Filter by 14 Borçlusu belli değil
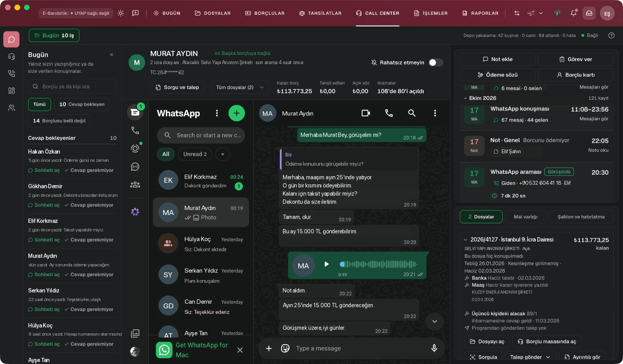The width and height of the screenshot is (623, 364). 59,121
